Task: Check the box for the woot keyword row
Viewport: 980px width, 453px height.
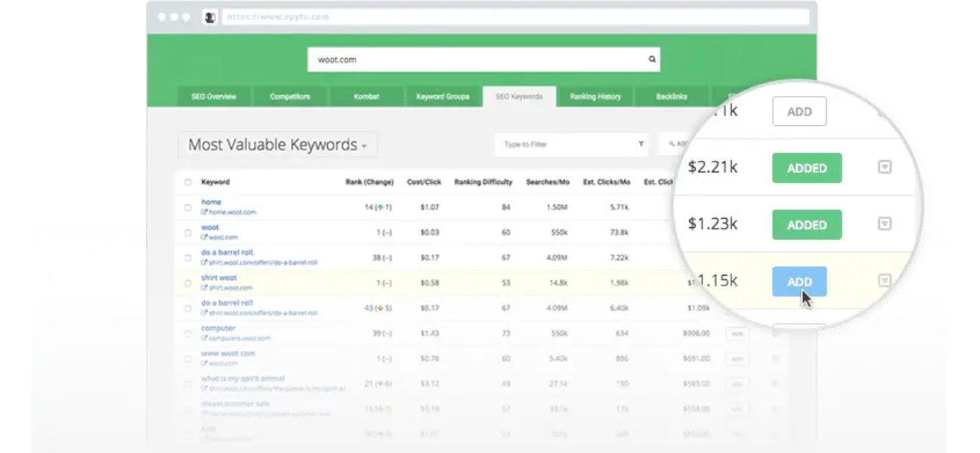Action: point(187,233)
